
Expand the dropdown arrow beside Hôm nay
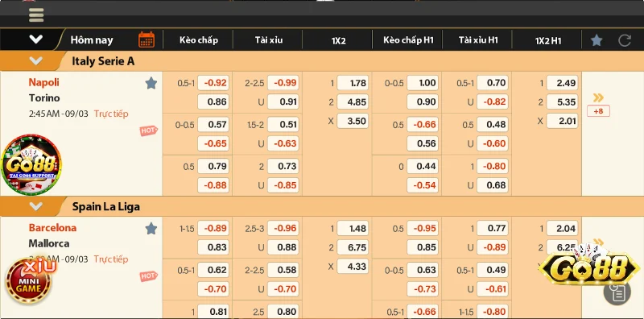[35, 39]
